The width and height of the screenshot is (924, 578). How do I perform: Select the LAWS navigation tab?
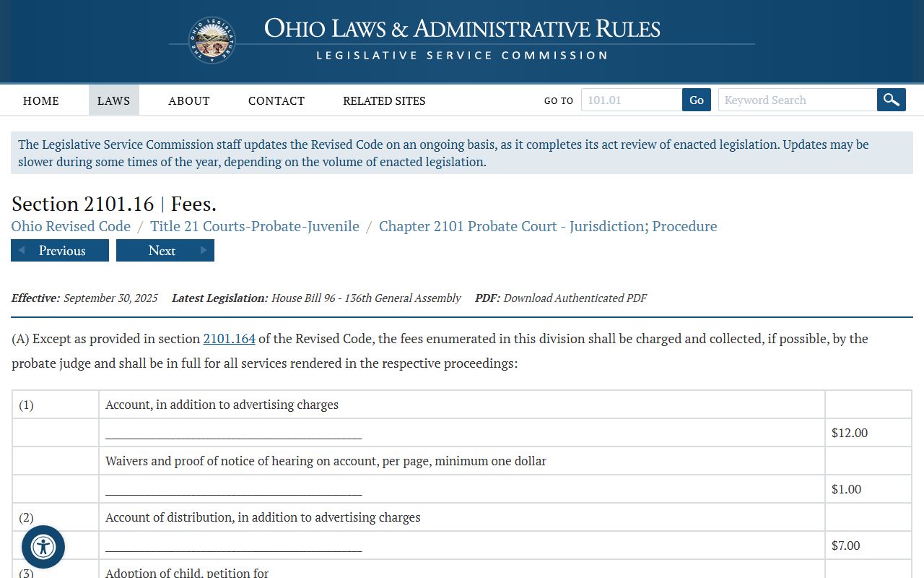pyautogui.click(x=114, y=100)
